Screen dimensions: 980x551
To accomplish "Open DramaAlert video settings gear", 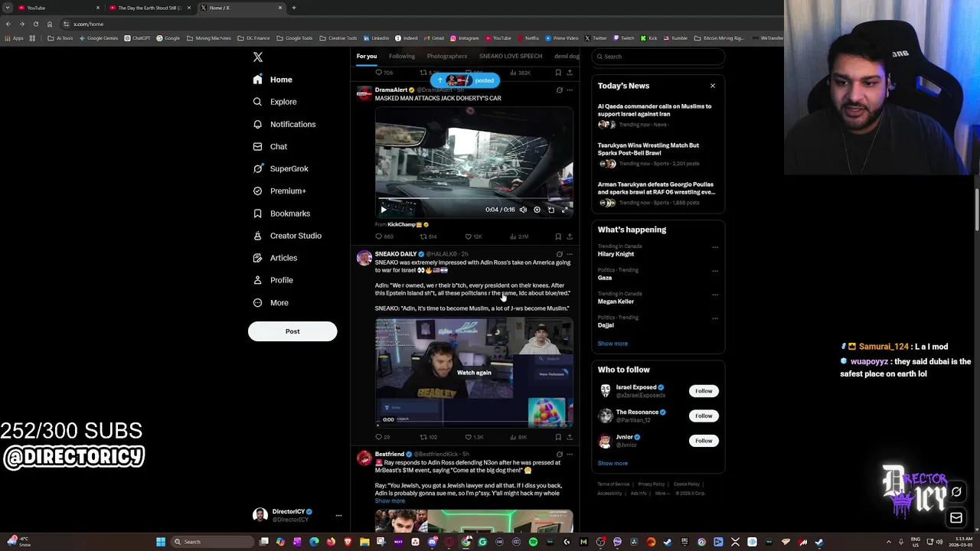I will pos(537,210).
